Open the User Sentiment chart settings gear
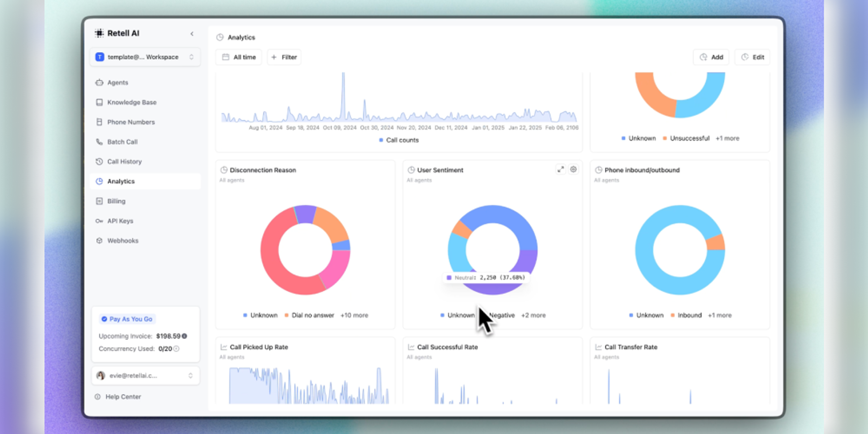Image resolution: width=868 pixels, height=434 pixels. click(573, 169)
